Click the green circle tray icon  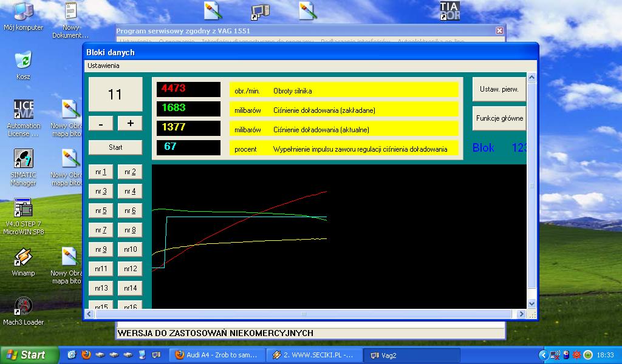588,355
